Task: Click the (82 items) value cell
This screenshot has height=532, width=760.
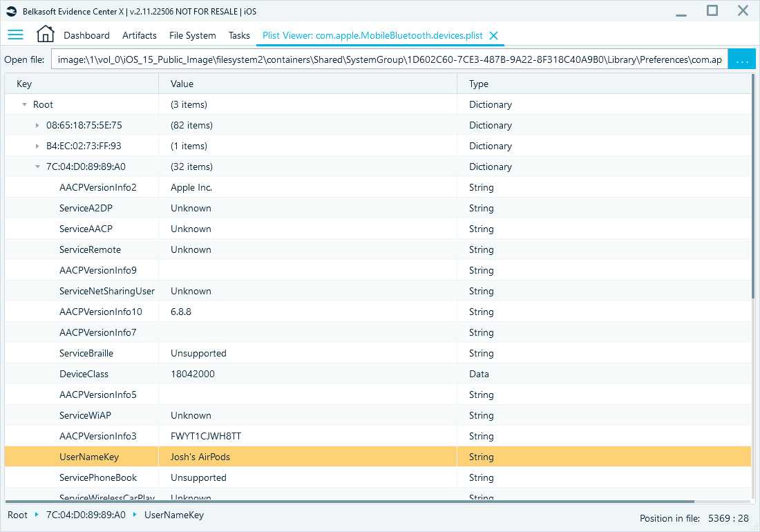Action: [x=307, y=126]
